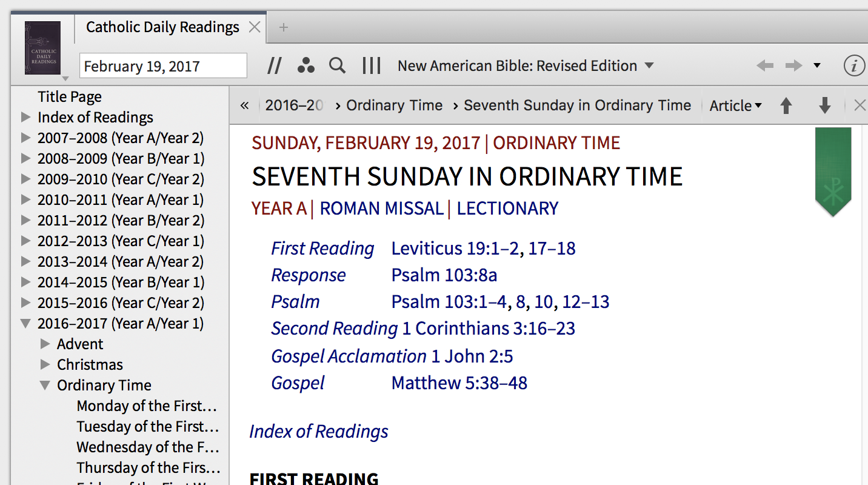Expand Index of Readings tree node

click(x=25, y=117)
